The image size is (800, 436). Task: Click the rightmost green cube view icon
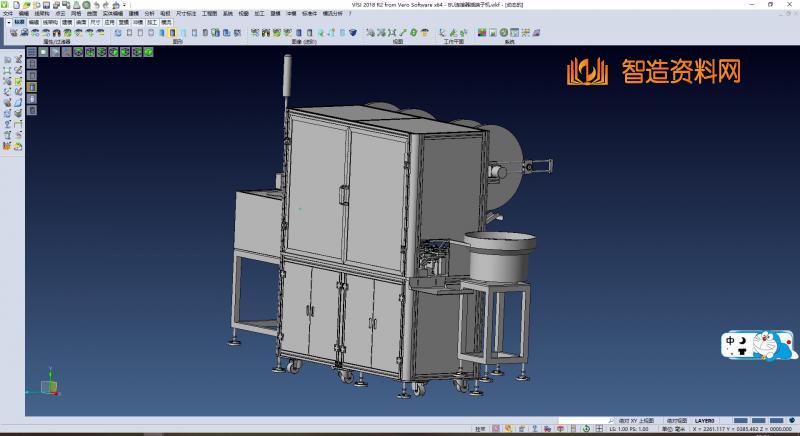coord(149,51)
